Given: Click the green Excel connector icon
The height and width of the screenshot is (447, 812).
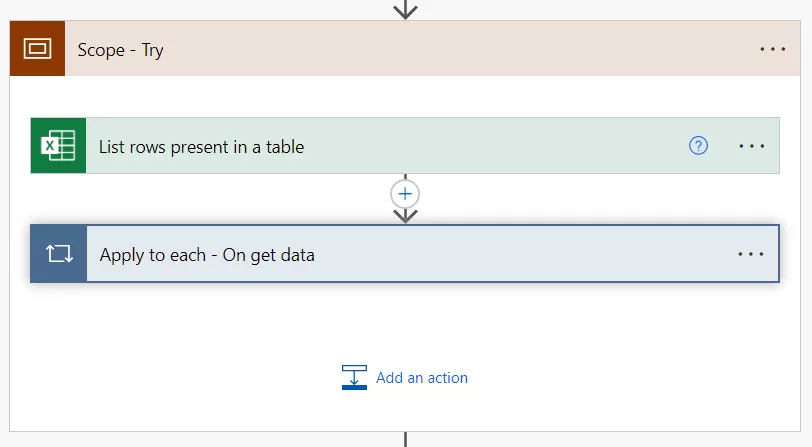Looking at the screenshot, I should pyautogui.click(x=58, y=146).
